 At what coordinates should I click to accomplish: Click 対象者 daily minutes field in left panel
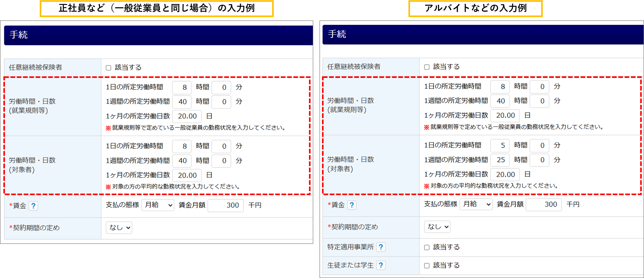[221, 146]
